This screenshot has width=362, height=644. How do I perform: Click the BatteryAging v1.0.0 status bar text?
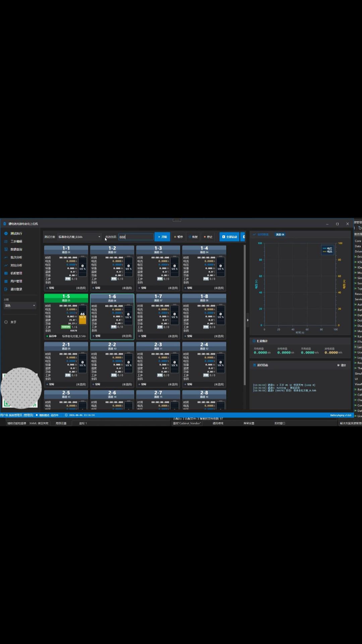[341, 415]
